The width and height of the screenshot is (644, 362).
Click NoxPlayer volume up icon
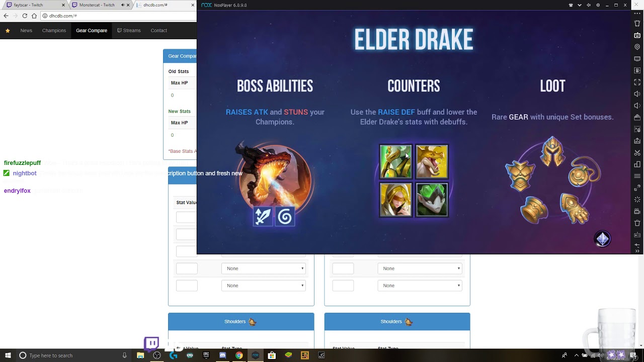pyautogui.click(x=637, y=94)
